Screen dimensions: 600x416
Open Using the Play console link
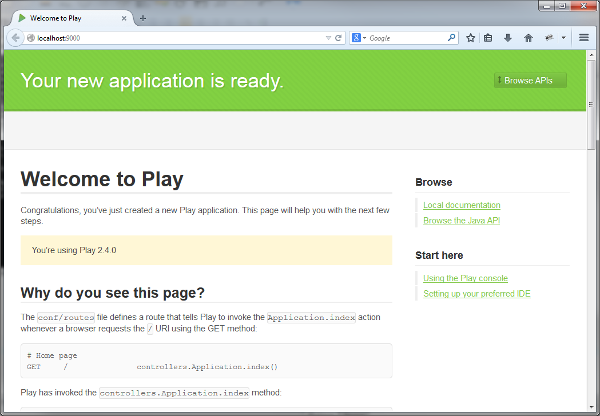465,278
